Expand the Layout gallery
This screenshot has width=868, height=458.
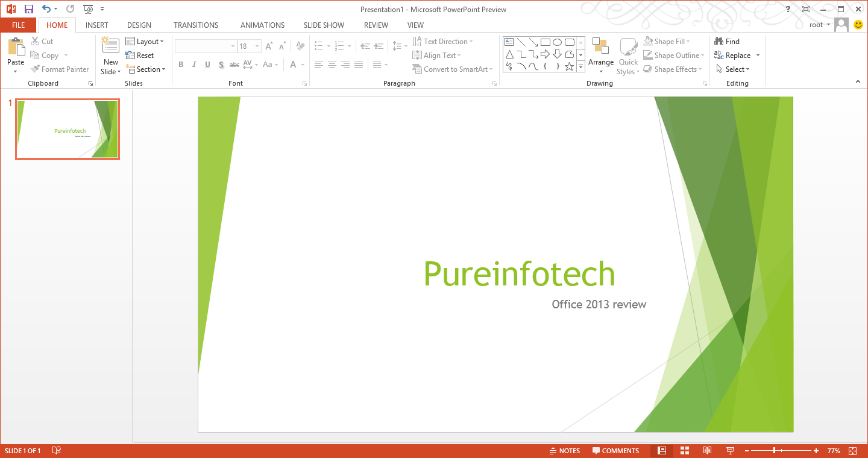[146, 41]
